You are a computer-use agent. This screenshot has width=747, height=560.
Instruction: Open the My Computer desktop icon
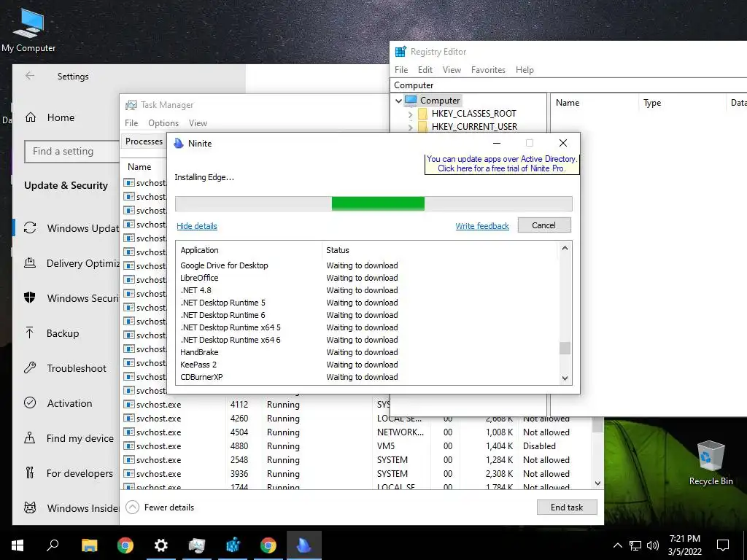tap(28, 31)
